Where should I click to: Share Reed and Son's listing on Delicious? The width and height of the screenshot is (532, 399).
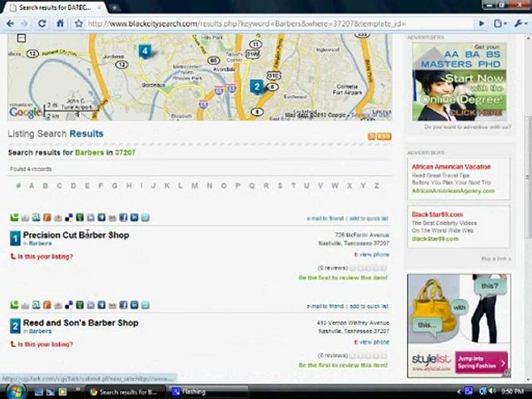69,305
